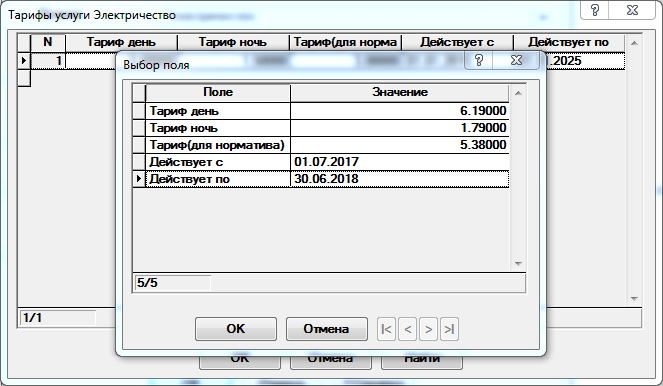Edit the Действует по value 30.06.2018
This screenshot has width=663, height=386.
(x=400, y=179)
